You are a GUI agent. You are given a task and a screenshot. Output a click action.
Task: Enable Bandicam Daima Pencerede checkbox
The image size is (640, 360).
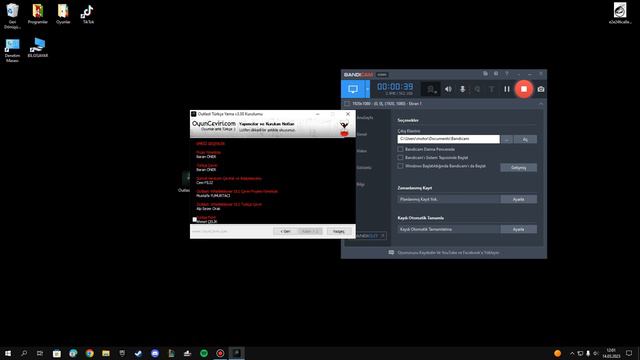(400, 149)
